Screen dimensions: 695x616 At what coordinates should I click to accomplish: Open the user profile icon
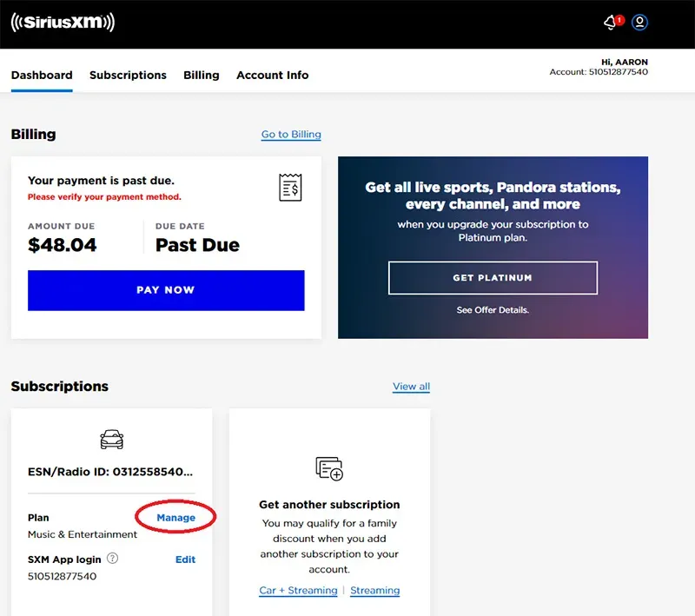[x=640, y=23]
